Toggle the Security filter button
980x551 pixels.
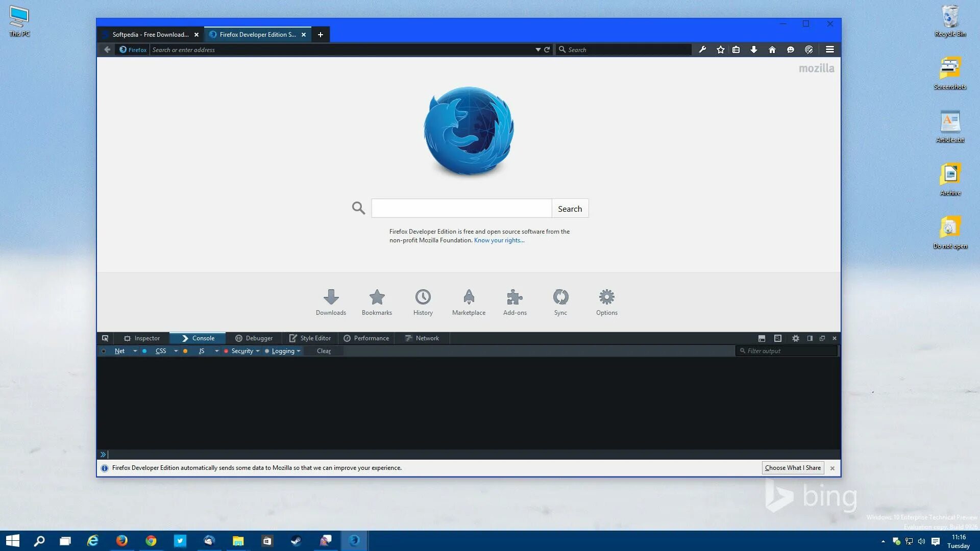242,351
